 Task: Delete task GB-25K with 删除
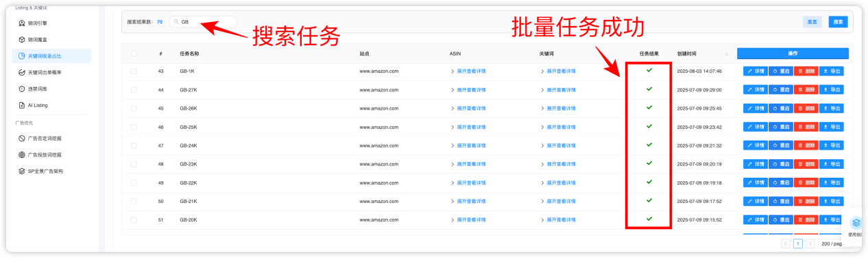click(806, 127)
